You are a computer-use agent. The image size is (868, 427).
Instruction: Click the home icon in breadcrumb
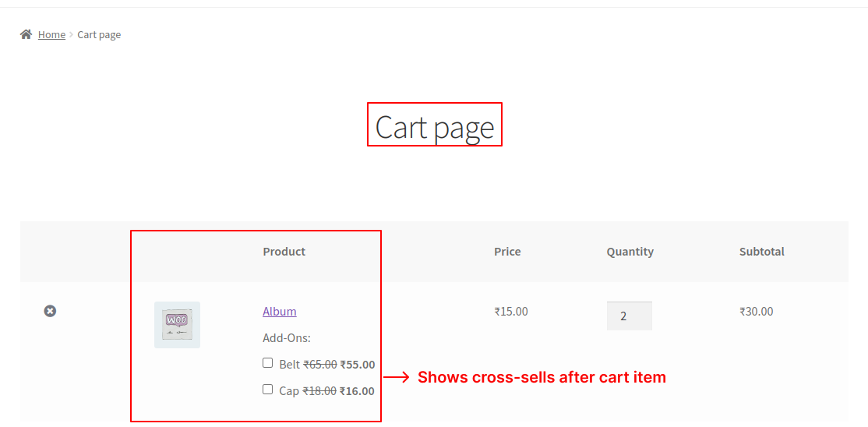click(26, 34)
